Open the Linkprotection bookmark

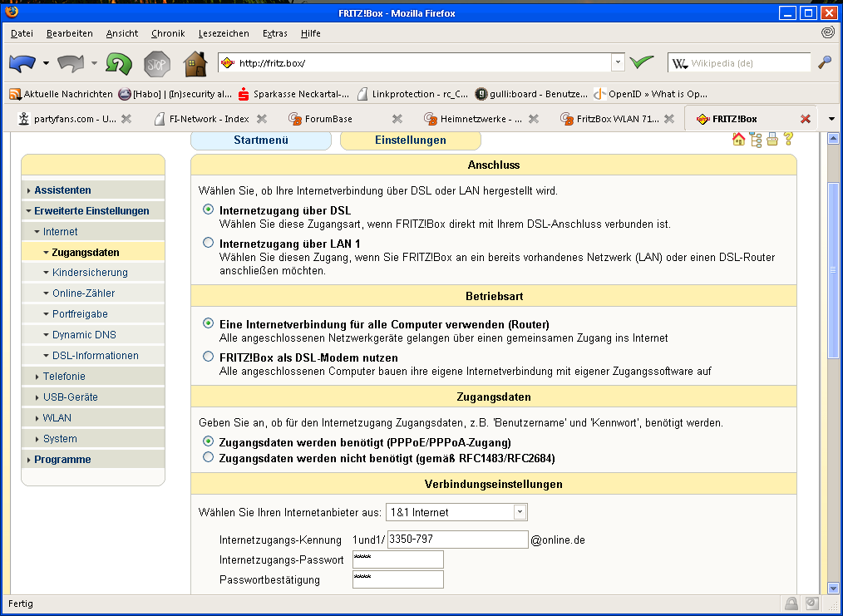tap(412, 94)
